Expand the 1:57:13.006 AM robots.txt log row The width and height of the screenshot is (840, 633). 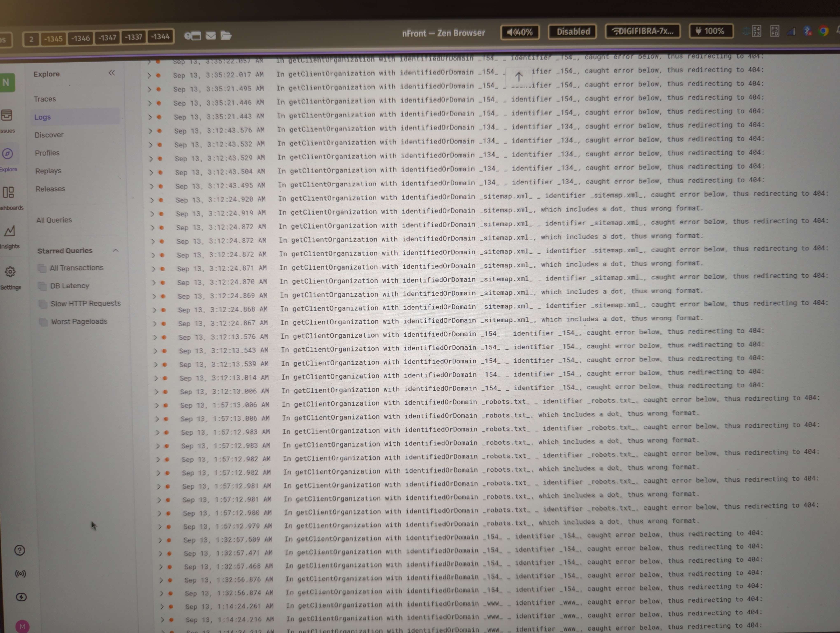click(157, 405)
